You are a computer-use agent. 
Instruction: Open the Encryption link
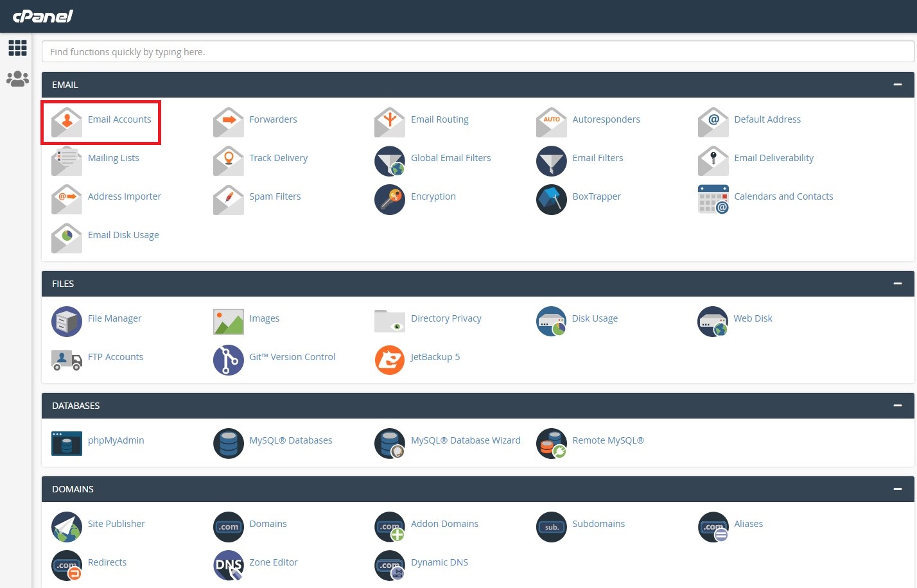pyautogui.click(x=433, y=196)
